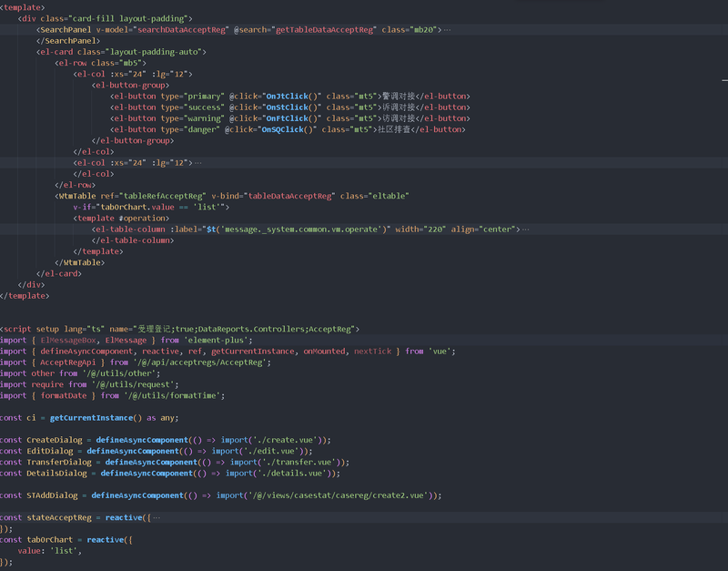Expand folded el-col ellipsis marker
This screenshot has width=728, height=571.
point(197,163)
